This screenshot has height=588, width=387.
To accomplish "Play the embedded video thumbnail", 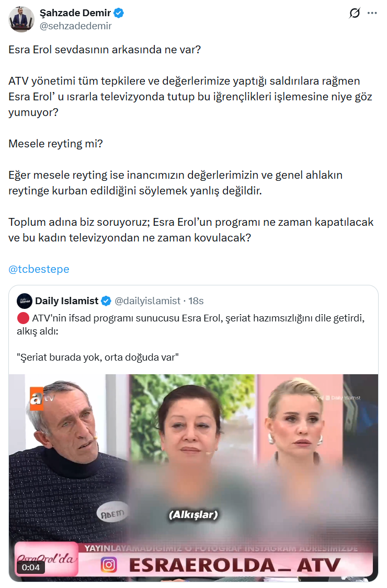I will coord(193,478).
